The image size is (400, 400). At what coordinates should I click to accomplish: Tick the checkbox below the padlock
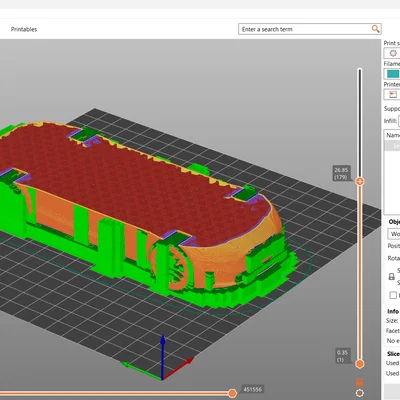[x=393, y=295]
